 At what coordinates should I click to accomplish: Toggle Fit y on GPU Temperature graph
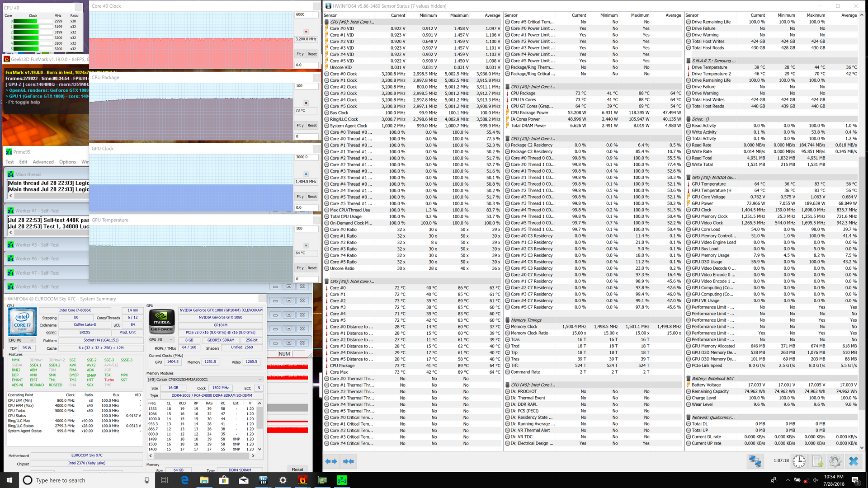point(300,268)
